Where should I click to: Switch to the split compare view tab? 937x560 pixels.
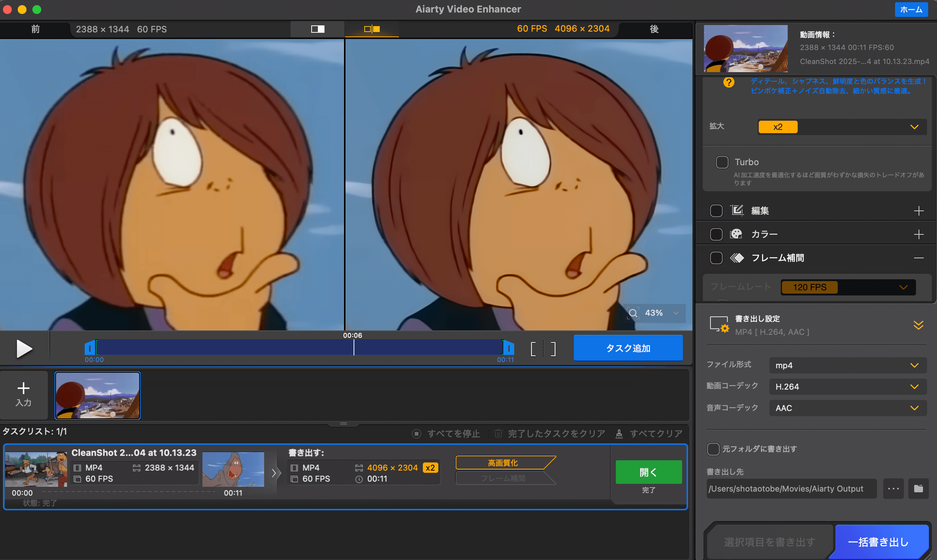[372, 29]
